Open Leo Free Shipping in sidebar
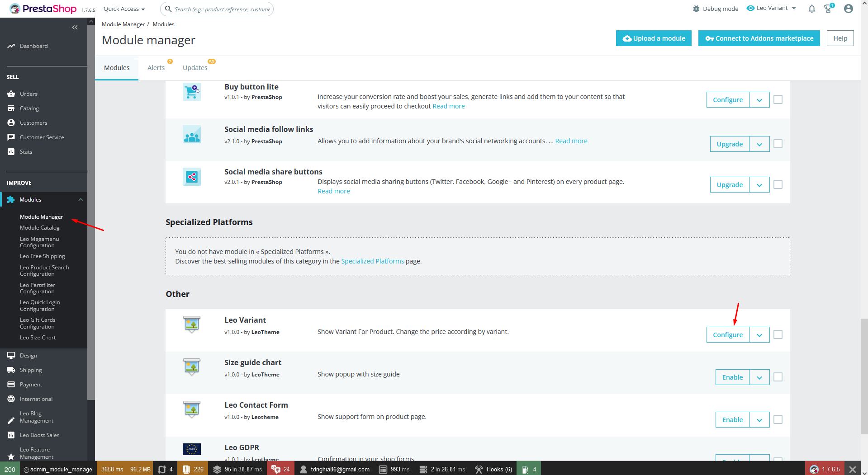The image size is (868, 475). click(x=43, y=256)
